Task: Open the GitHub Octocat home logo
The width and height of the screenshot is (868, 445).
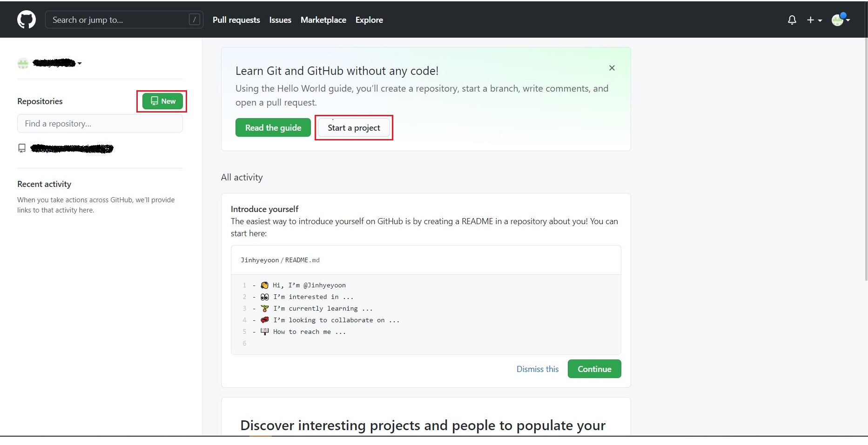Action: 27,20
